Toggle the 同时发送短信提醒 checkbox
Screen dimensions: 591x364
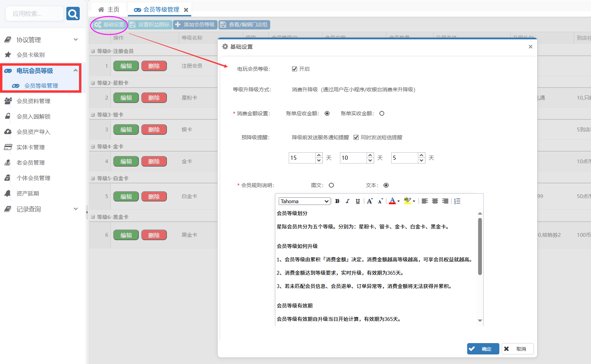point(356,138)
